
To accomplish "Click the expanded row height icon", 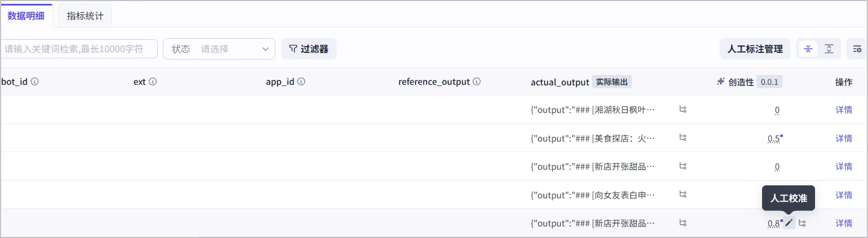I will [829, 49].
